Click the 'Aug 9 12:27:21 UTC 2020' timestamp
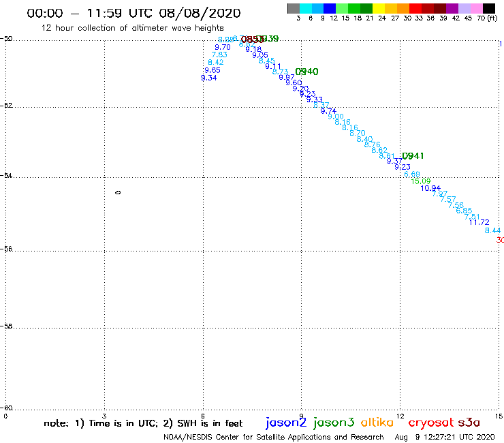This screenshot has height=443, width=504. coord(445,438)
